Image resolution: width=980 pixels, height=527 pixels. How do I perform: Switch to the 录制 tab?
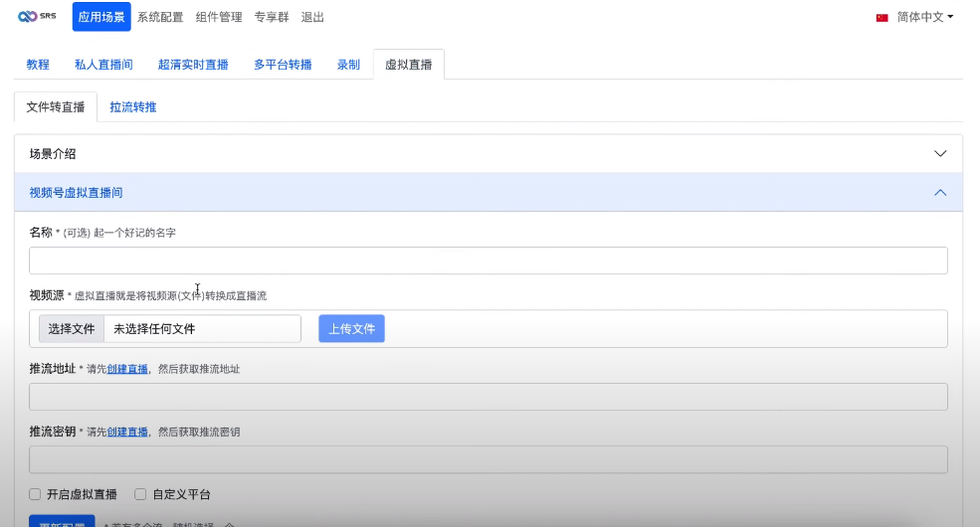click(x=348, y=65)
